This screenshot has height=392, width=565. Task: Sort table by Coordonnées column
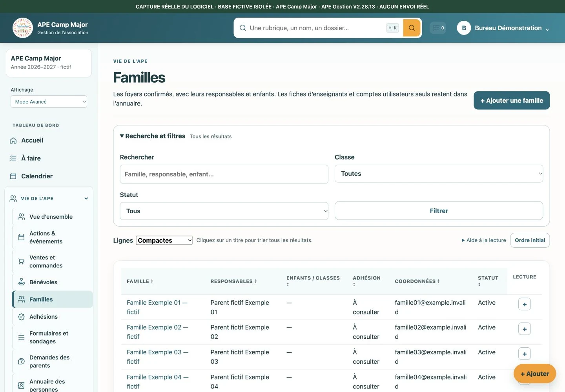(x=417, y=281)
